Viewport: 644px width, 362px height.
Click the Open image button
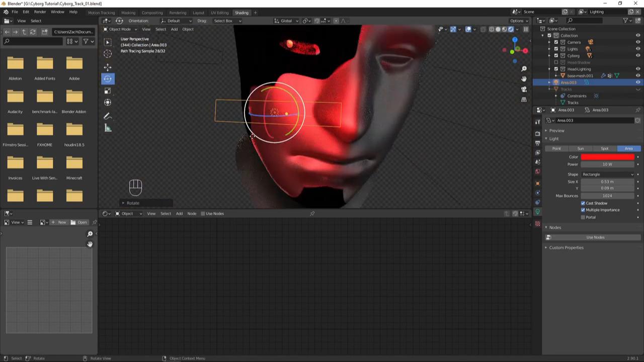(x=78, y=222)
